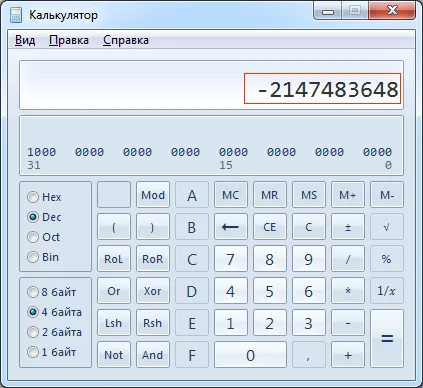The width and height of the screenshot is (423, 388).
Task: Click the And bitwise button
Action: (x=153, y=355)
